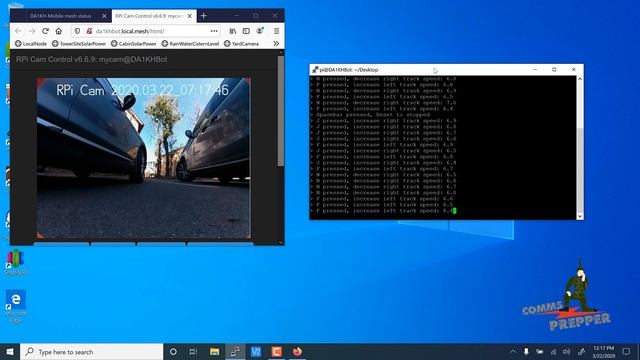Open the orange Camtasia taskbar app
Image resolution: width=640 pixels, height=360 pixels.
(277, 352)
